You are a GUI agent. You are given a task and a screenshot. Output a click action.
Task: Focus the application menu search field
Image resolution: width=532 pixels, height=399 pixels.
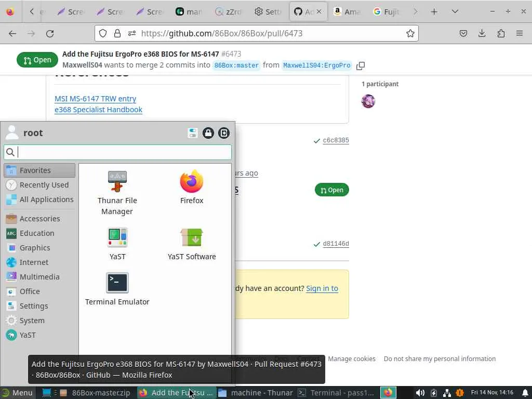click(x=118, y=152)
